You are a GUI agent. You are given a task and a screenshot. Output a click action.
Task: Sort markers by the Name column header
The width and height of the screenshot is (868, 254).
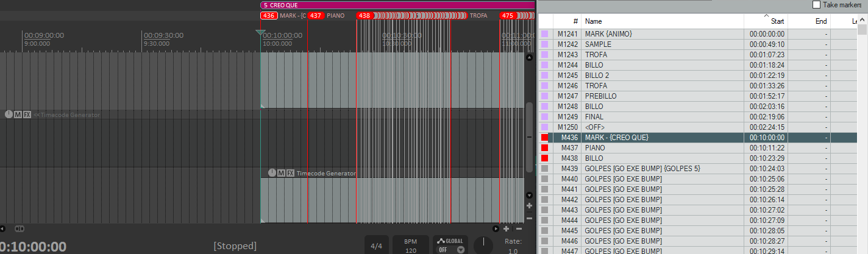click(661, 21)
